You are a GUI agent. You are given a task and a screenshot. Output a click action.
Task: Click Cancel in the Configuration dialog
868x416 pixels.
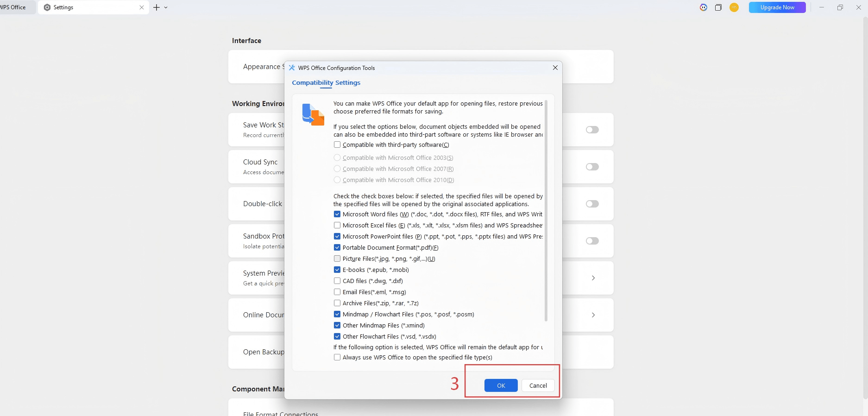coord(538,385)
